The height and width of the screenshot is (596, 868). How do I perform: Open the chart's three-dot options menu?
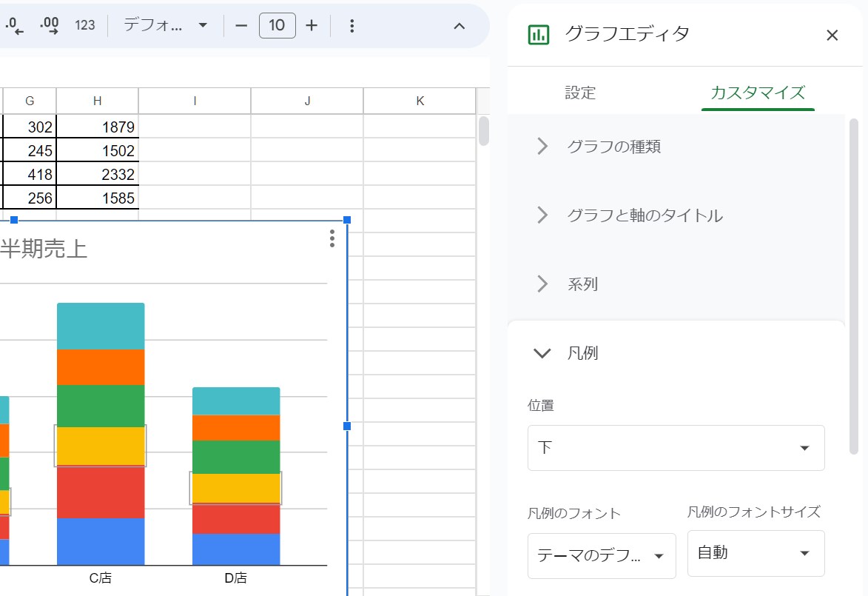332,239
